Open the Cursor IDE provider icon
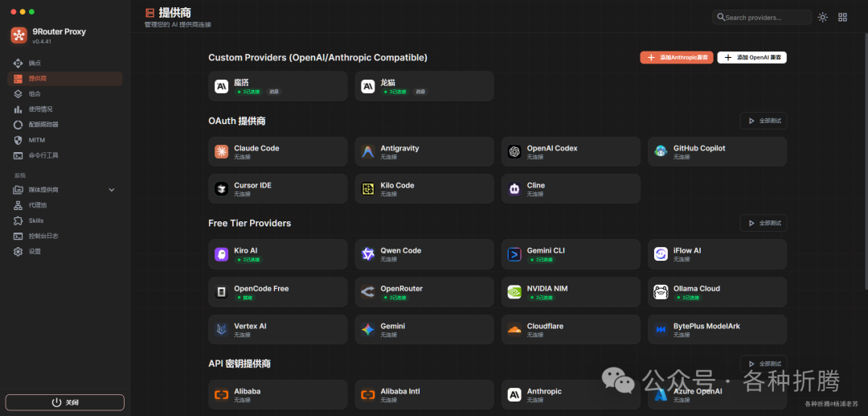 pos(222,189)
